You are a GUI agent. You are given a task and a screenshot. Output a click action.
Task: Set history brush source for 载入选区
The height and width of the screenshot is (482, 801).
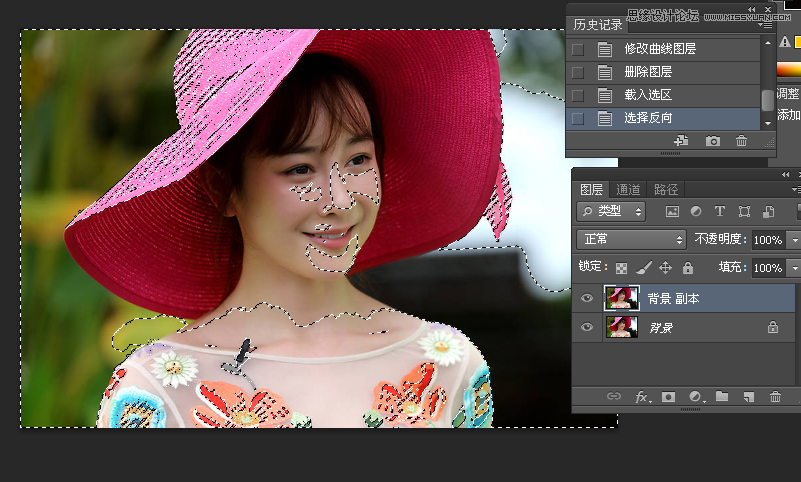(578, 95)
